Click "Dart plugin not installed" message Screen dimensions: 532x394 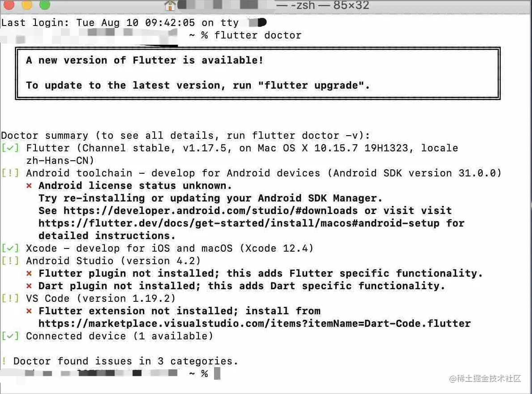[x=241, y=286]
